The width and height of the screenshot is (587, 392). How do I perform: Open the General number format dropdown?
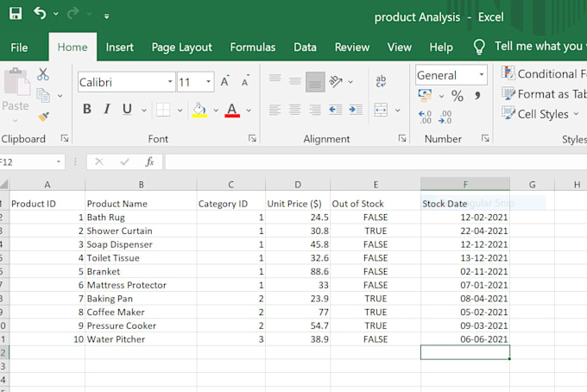[482, 74]
